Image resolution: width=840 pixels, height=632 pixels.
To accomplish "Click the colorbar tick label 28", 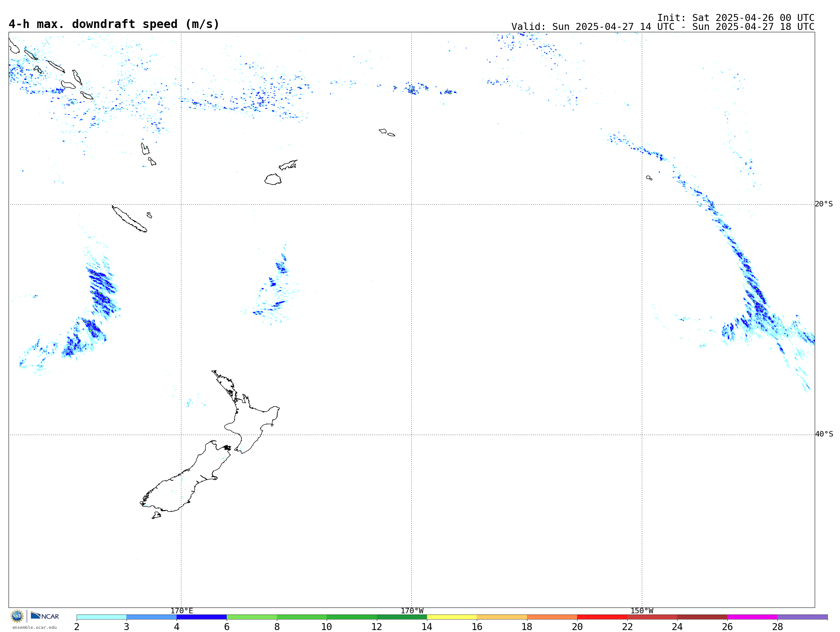I will (777, 627).
